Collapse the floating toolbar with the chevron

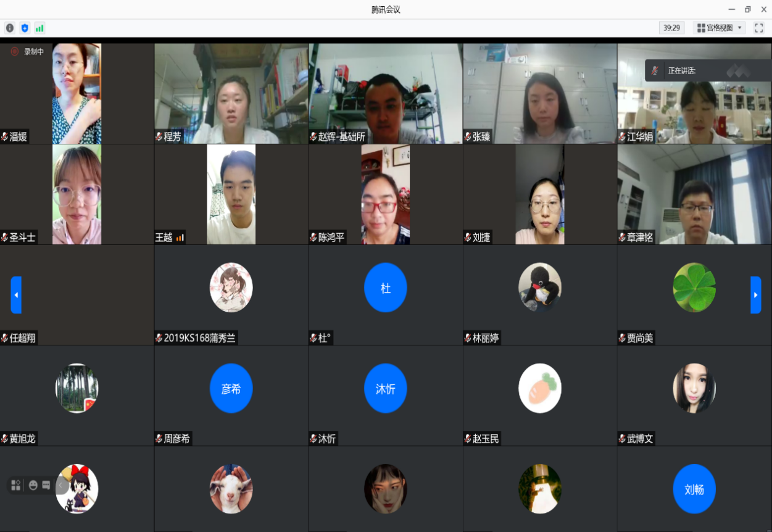point(60,485)
